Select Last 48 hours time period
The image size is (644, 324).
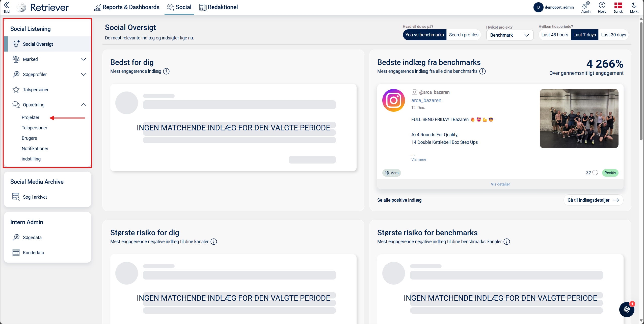[554, 35]
